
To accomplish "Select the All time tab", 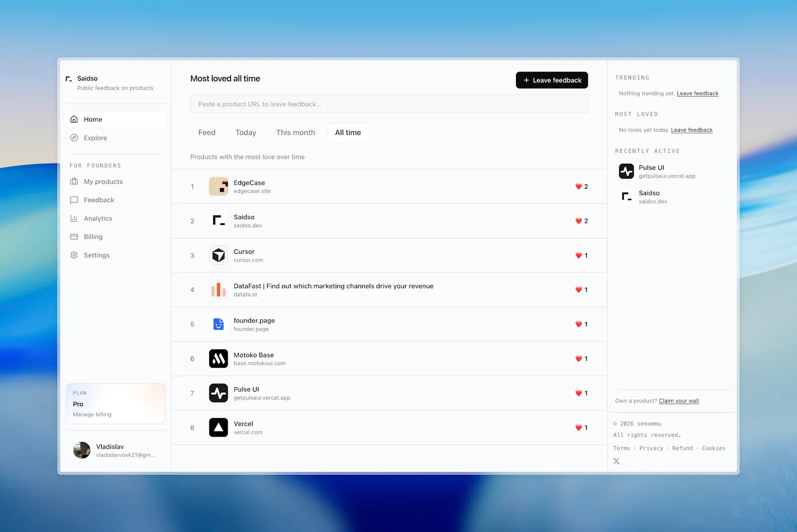I will tap(348, 132).
